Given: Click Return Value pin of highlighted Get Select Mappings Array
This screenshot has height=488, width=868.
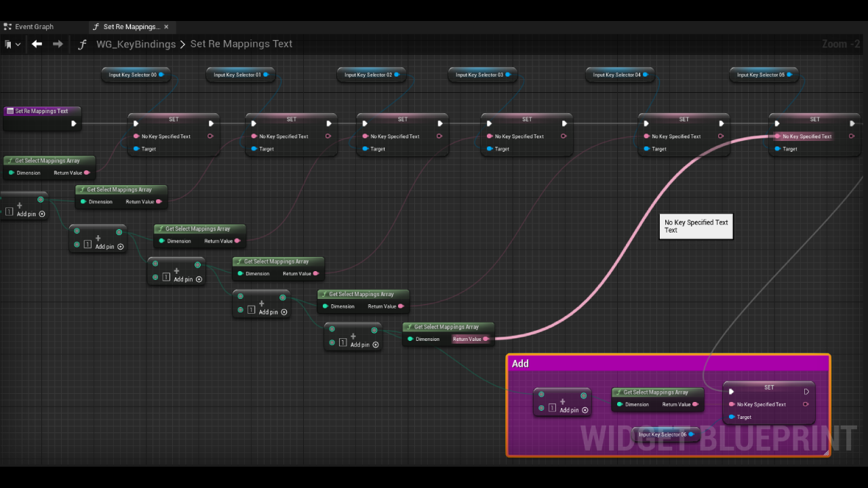Looking at the screenshot, I should [486, 339].
